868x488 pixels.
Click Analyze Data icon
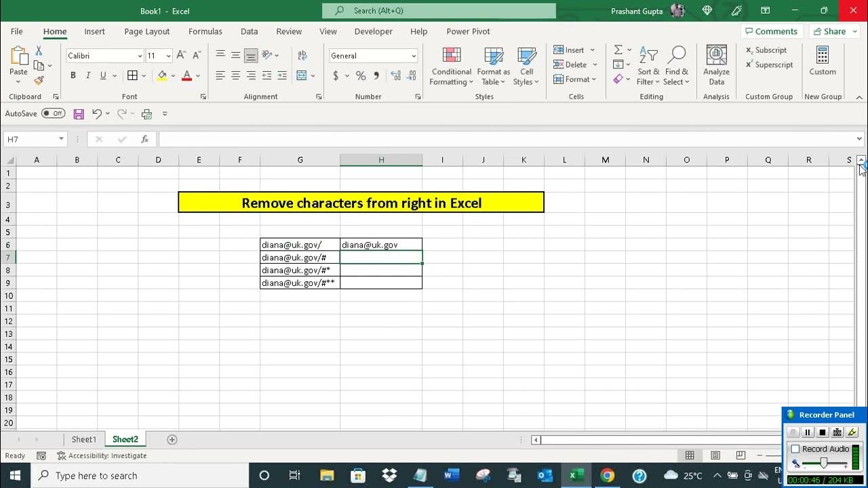pyautogui.click(x=716, y=66)
